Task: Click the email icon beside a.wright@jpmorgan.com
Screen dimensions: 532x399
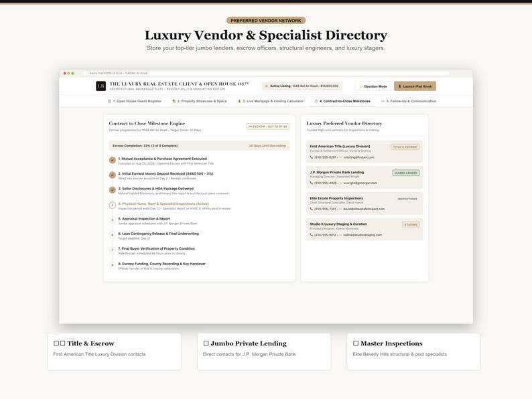Action: point(341,183)
